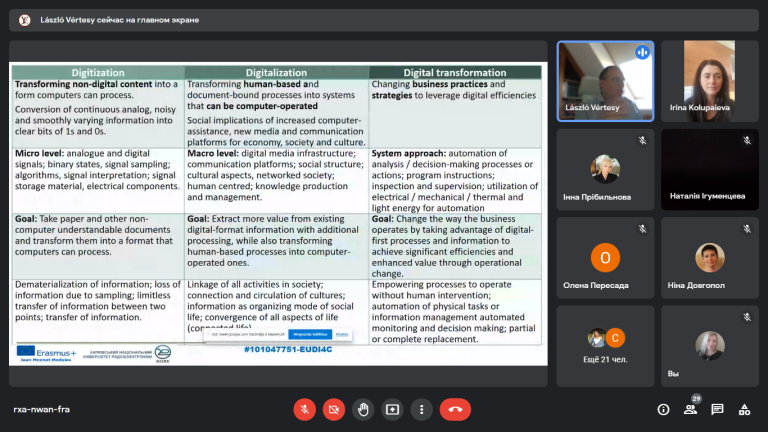Click speaking indicator on László Vértesy tile
768x432 pixels.
pos(642,52)
